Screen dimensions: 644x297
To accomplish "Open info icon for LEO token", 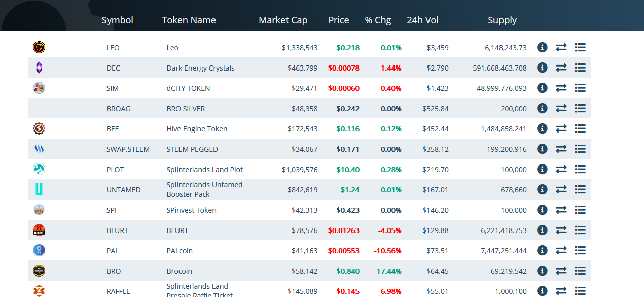I will point(542,47).
